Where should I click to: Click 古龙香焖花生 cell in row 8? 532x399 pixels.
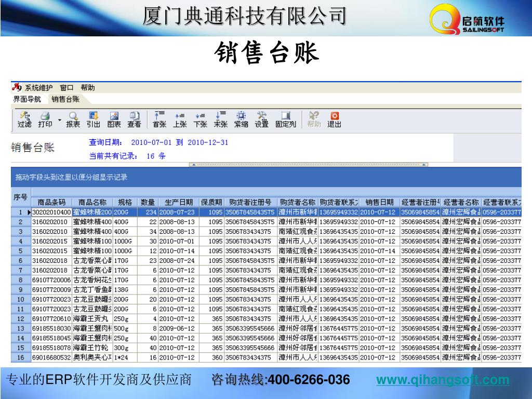point(92,280)
